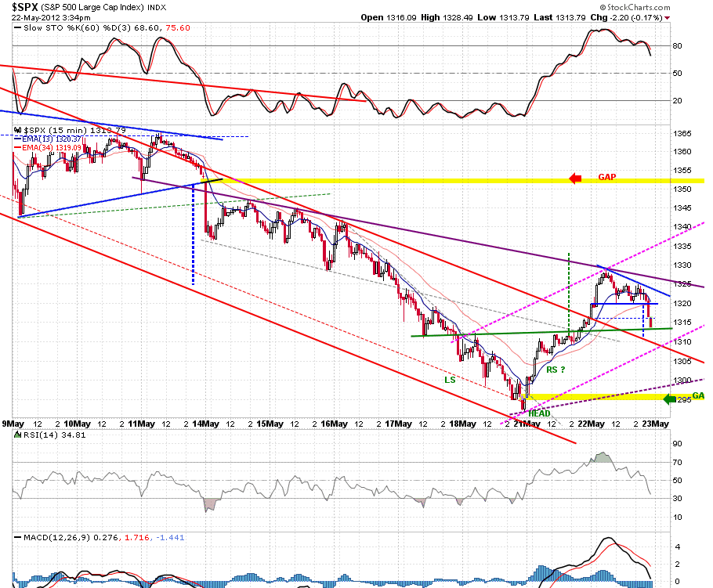
Task: Click the blue EMA(13) legend marker
Action: [x=18, y=139]
